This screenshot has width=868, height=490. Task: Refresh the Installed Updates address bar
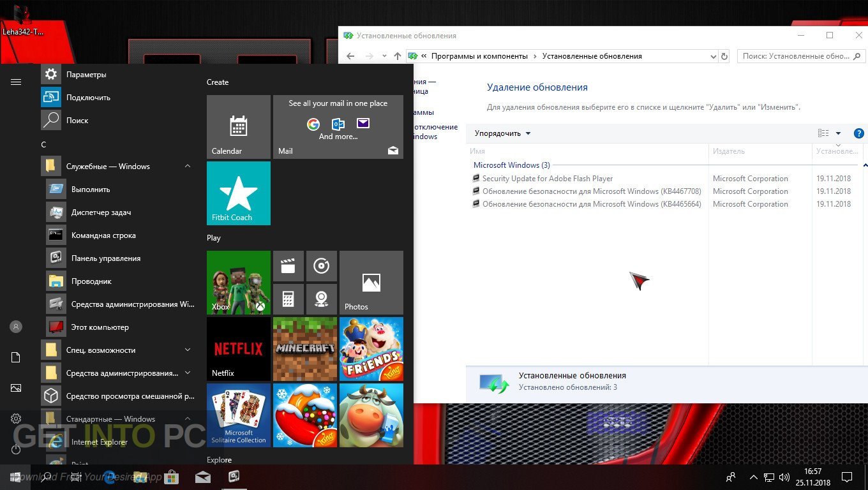click(724, 56)
